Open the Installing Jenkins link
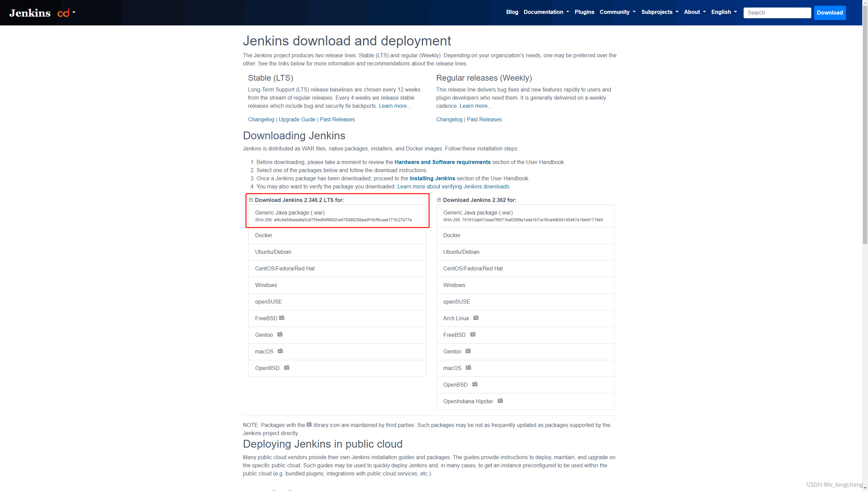Viewport: 868px width, 491px height. [x=432, y=179]
